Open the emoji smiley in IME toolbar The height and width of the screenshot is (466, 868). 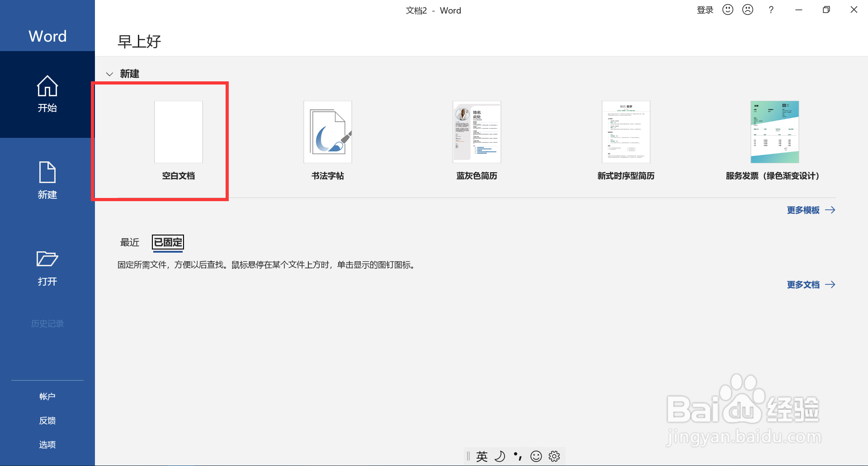click(536, 457)
